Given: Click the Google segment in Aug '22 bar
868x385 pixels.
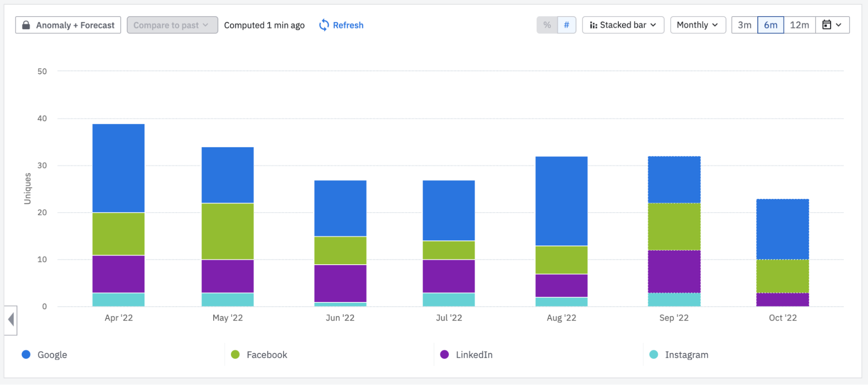Looking at the screenshot, I should [561, 201].
